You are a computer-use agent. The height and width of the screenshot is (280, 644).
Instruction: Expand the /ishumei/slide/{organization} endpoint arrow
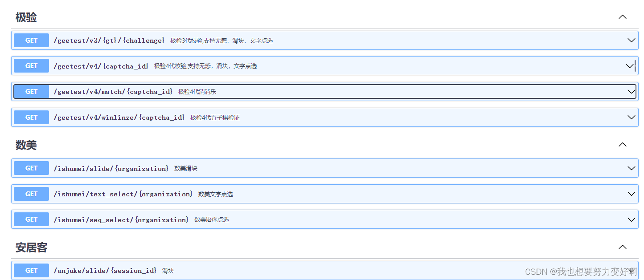click(x=631, y=168)
